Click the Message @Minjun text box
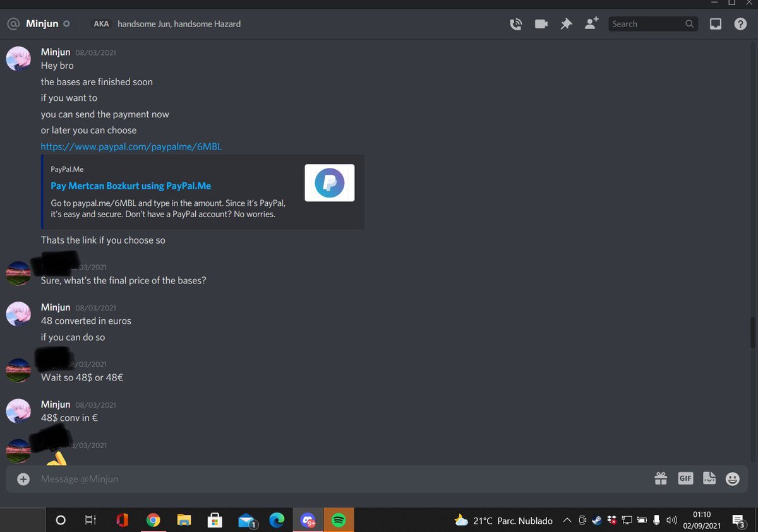The width and height of the screenshot is (758, 532). point(341,479)
